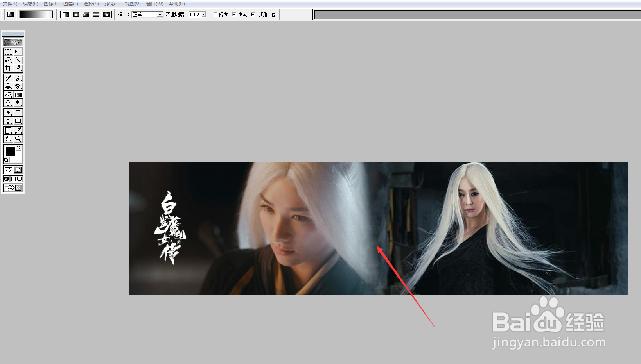Select the Rectangular Marquee tool

pos(8,52)
